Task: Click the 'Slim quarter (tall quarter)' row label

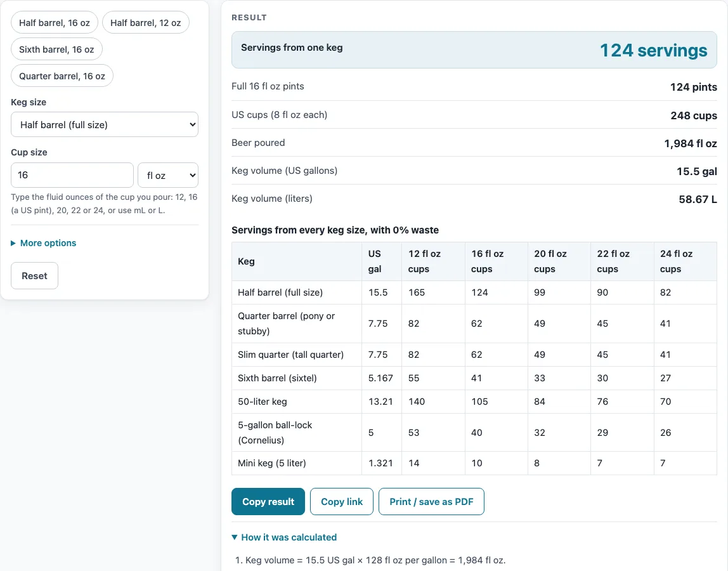Action: coord(290,355)
